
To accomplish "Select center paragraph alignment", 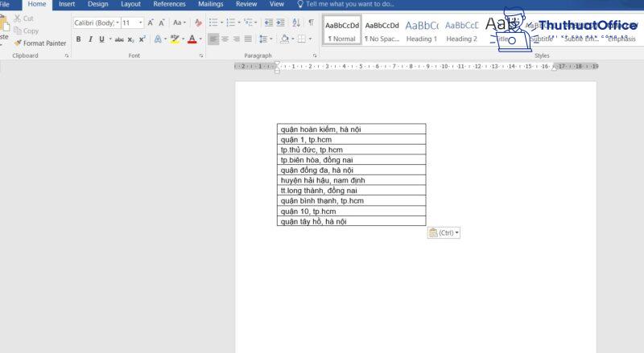I will (x=225, y=39).
